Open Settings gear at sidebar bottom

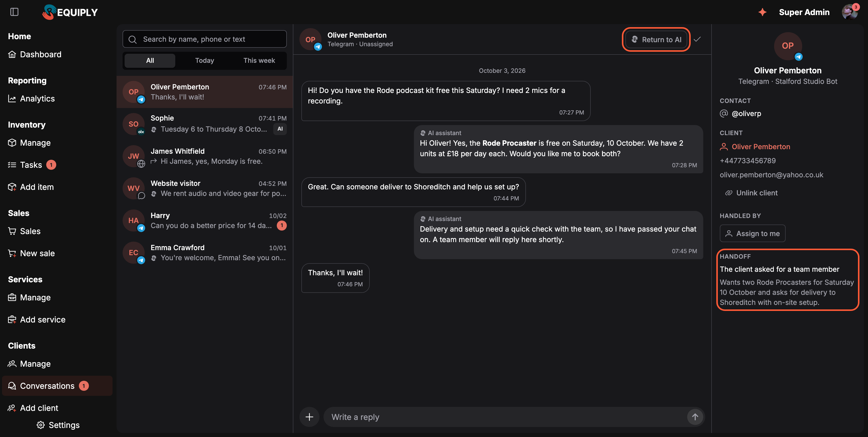58,425
